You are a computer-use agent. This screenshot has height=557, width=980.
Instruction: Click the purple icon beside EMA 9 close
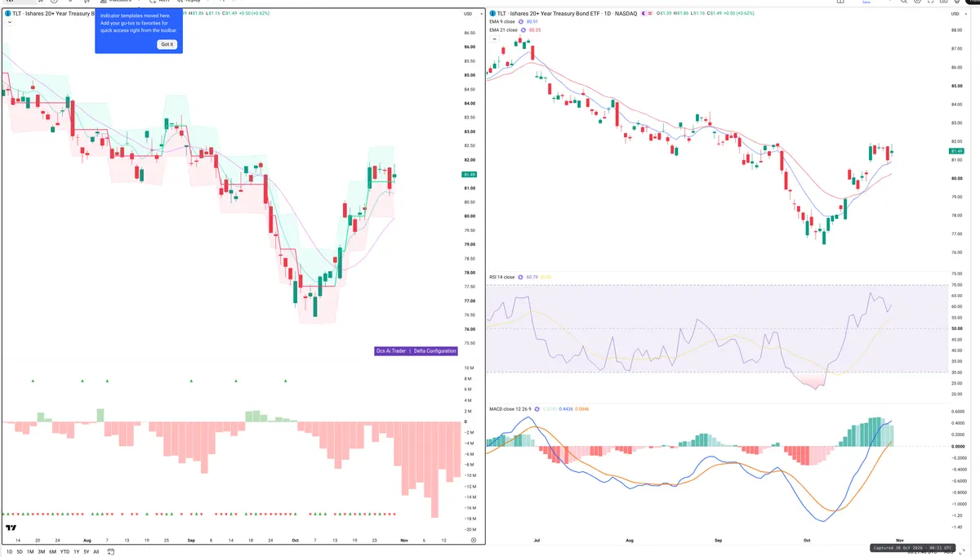click(x=522, y=22)
